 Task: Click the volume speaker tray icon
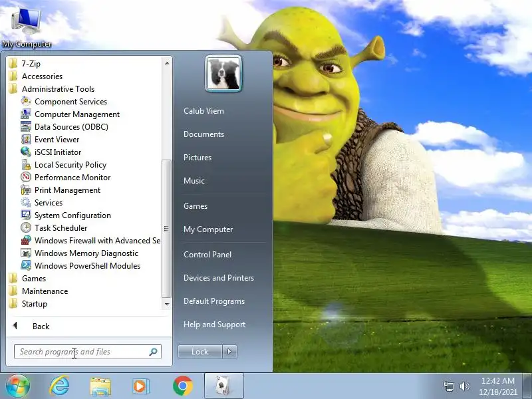click(464, 386)
